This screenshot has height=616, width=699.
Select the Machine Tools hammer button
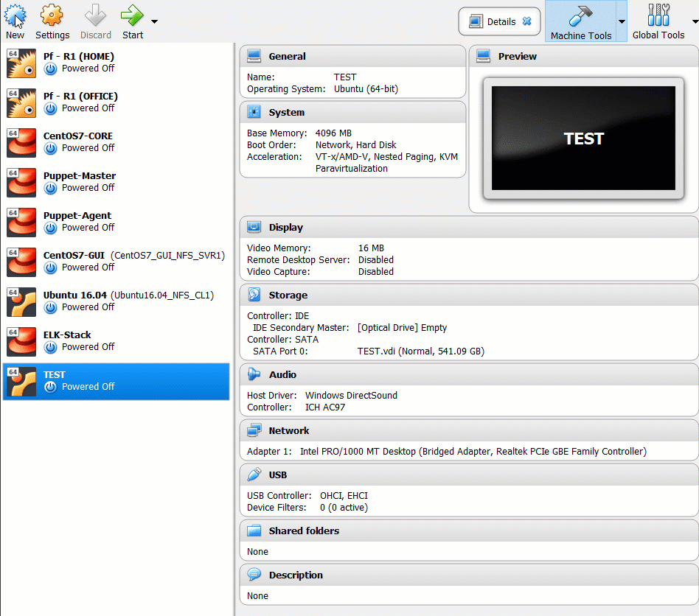pyautogui.click(x=580, y=21)
